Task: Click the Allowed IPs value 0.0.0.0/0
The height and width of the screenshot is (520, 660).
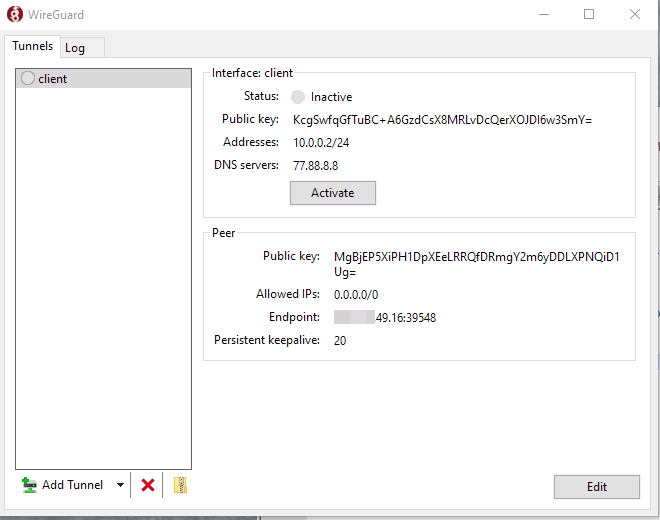Action: pyautogui.click(x=356, y=295)
